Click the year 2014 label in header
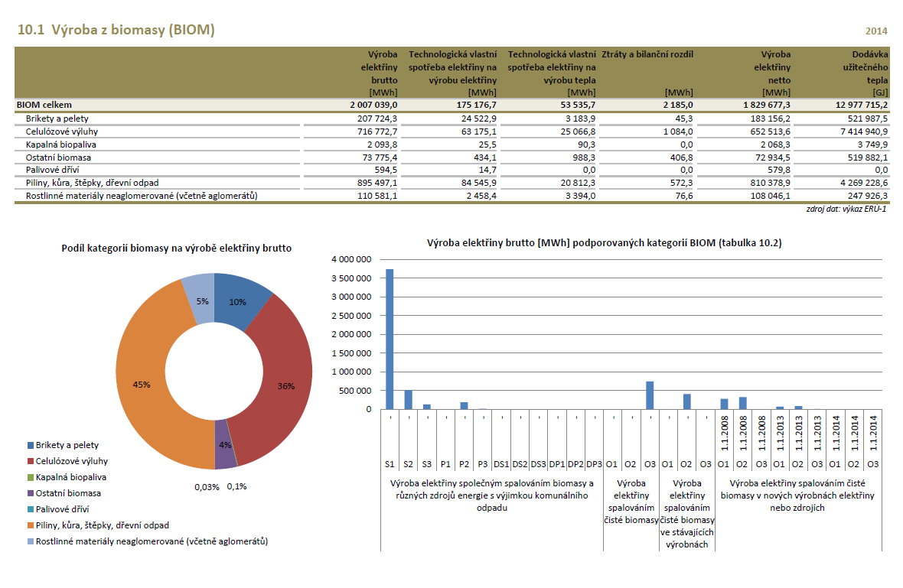 click(x=876, y=31)
